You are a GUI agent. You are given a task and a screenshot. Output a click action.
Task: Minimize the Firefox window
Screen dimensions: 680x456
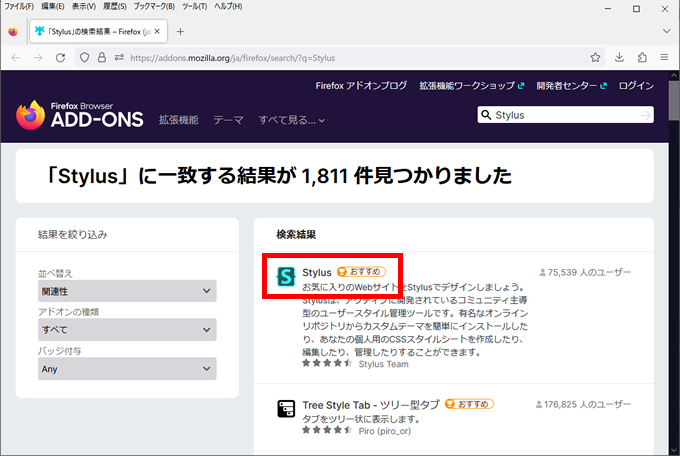tap(608, 9)
